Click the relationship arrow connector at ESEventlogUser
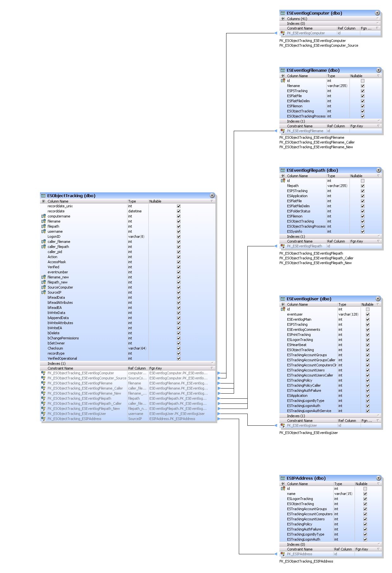 (276, 425)
